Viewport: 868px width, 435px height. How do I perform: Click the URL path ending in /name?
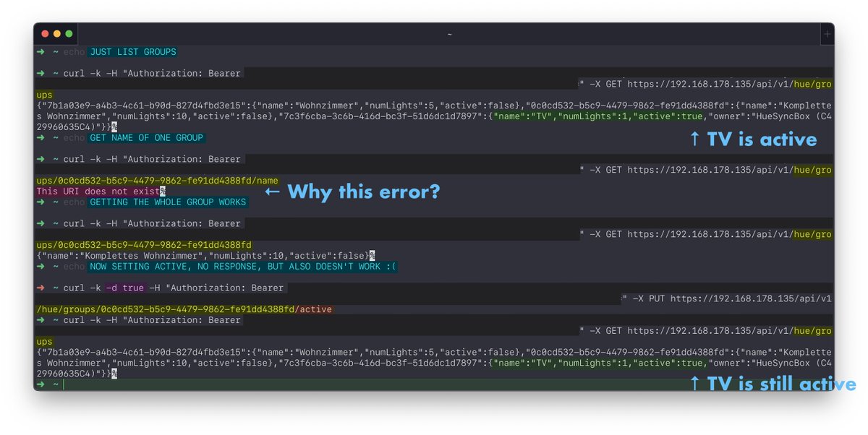click(157, 181)
